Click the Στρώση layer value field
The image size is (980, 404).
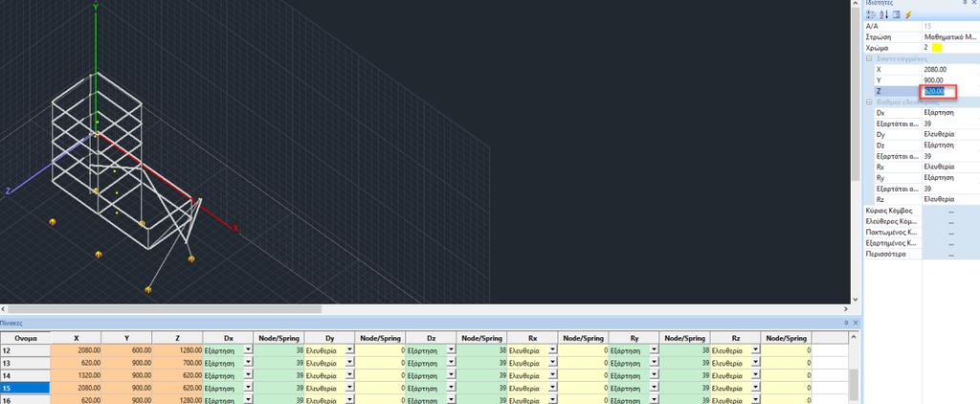(950, 37)
